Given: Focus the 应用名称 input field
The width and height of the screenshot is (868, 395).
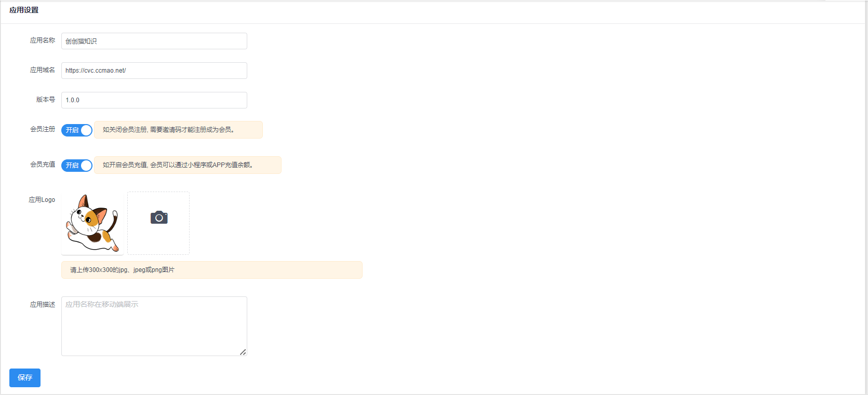Looking at the screenshot, I should point(154,41).
